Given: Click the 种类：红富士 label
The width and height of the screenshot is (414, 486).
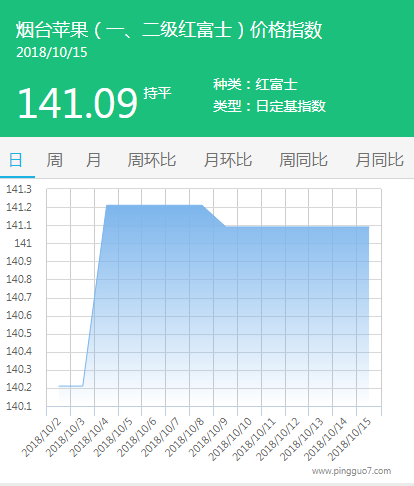Looking at the screenshot, I should (x=255, y=84).
